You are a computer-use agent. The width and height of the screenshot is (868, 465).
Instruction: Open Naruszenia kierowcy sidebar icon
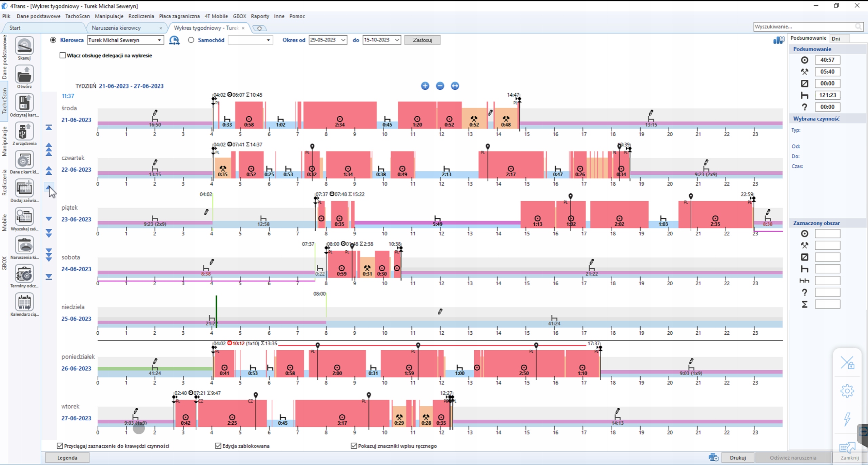24,245
